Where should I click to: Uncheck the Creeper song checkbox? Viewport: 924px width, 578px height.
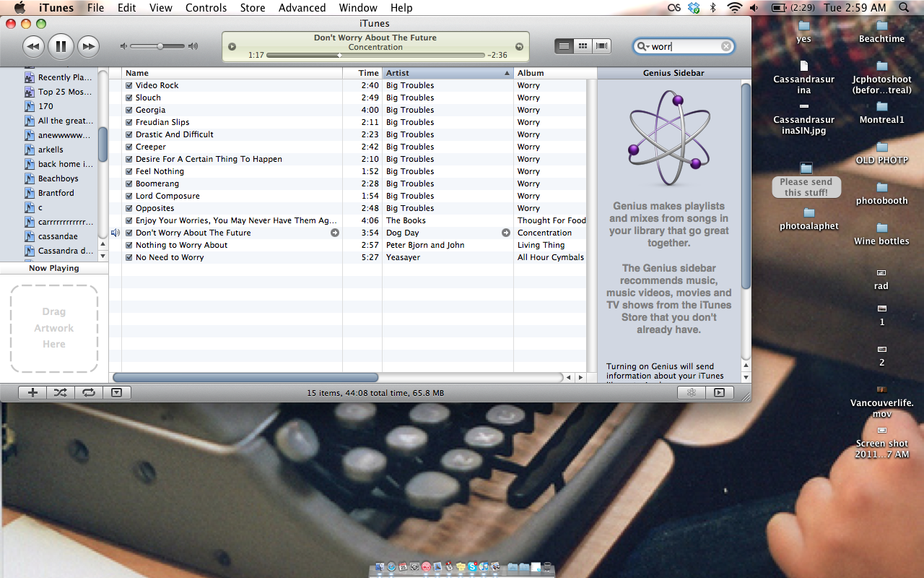(x=129, y=147)
